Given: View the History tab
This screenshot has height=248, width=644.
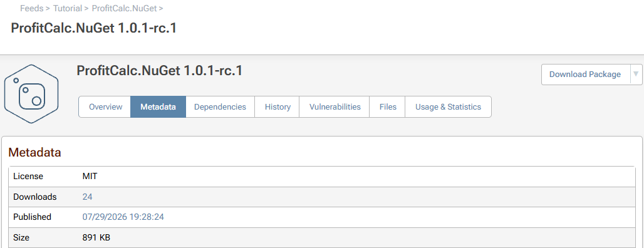Looking at the screenshot, I should point(278,106).
